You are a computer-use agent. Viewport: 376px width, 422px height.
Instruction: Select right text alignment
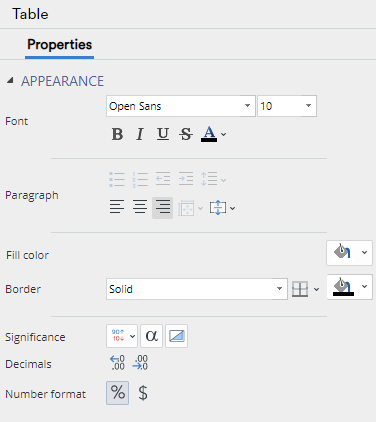(x=163, y=208)
